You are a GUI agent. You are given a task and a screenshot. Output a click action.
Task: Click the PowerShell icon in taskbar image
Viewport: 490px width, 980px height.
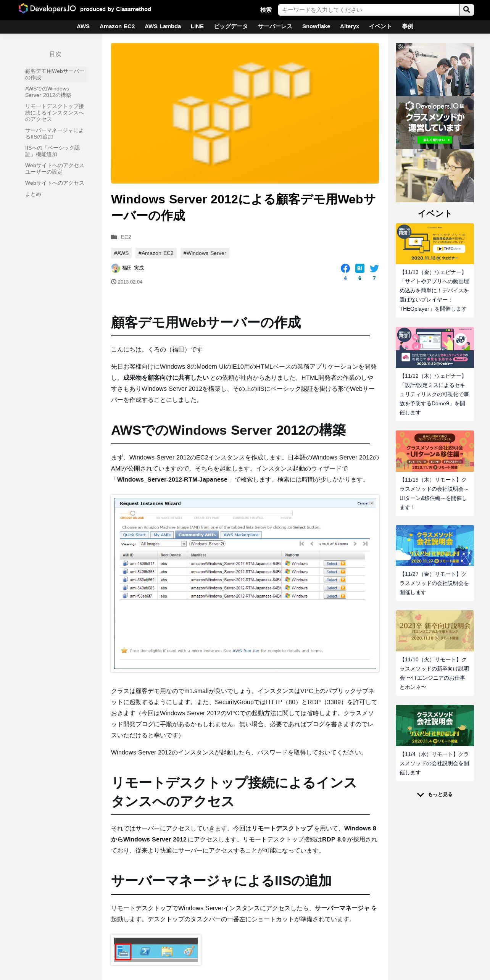(x=145, y=951)
